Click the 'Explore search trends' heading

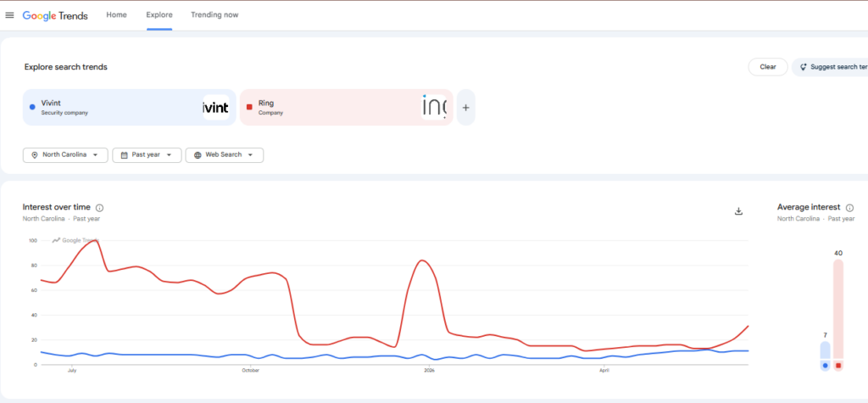tap(66, 67)
